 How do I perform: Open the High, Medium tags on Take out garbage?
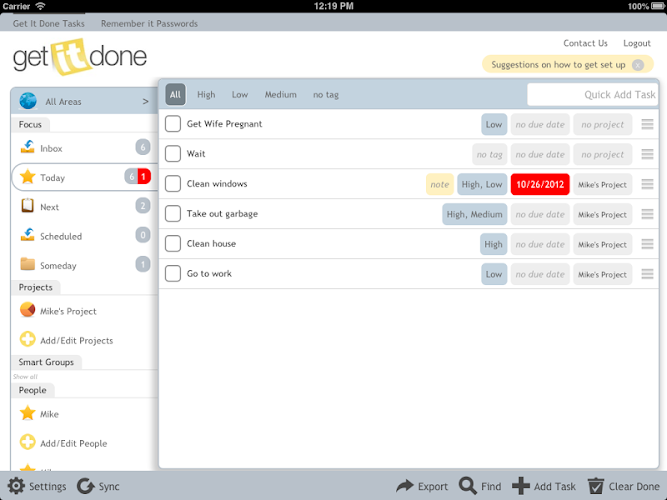point(475,214)
